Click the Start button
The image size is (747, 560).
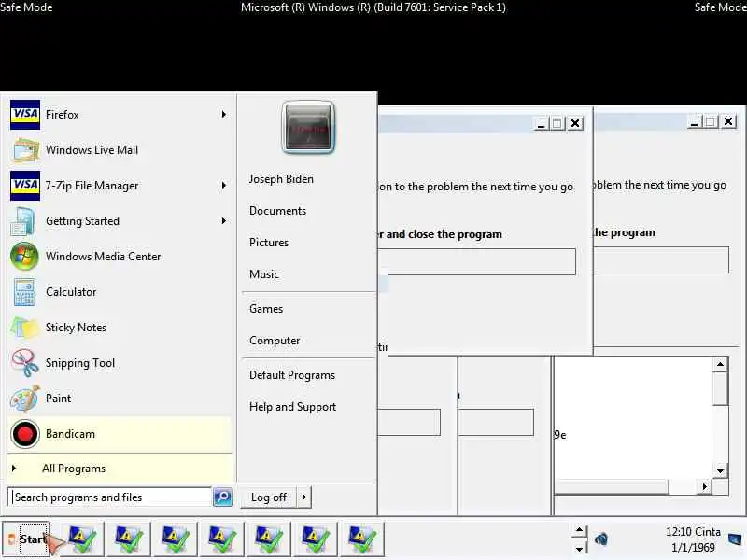(x=27, y=539)
